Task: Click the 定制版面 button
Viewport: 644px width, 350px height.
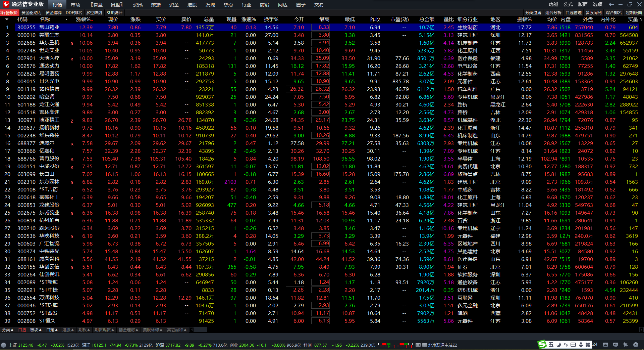Action: 634,13
